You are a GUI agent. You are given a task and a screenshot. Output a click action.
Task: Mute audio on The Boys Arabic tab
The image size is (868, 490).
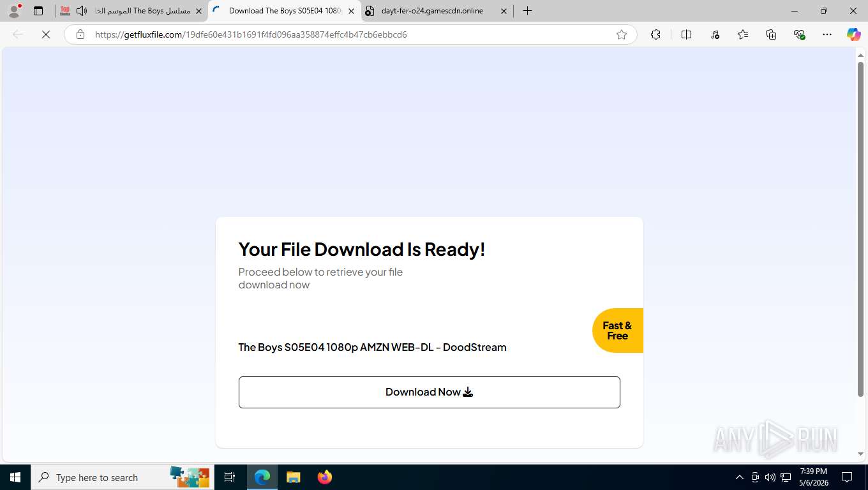pyautogui.click(x=82, y=11)
